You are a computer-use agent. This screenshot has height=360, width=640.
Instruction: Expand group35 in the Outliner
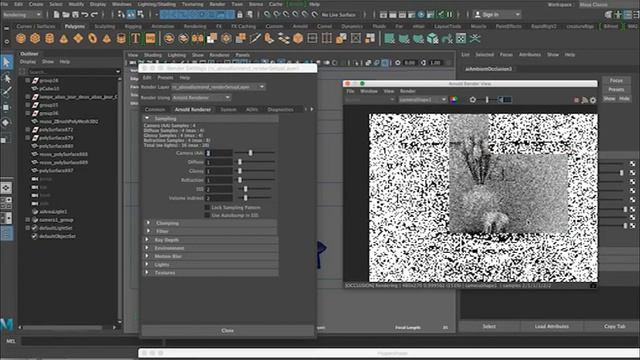[x=28, y=105]
